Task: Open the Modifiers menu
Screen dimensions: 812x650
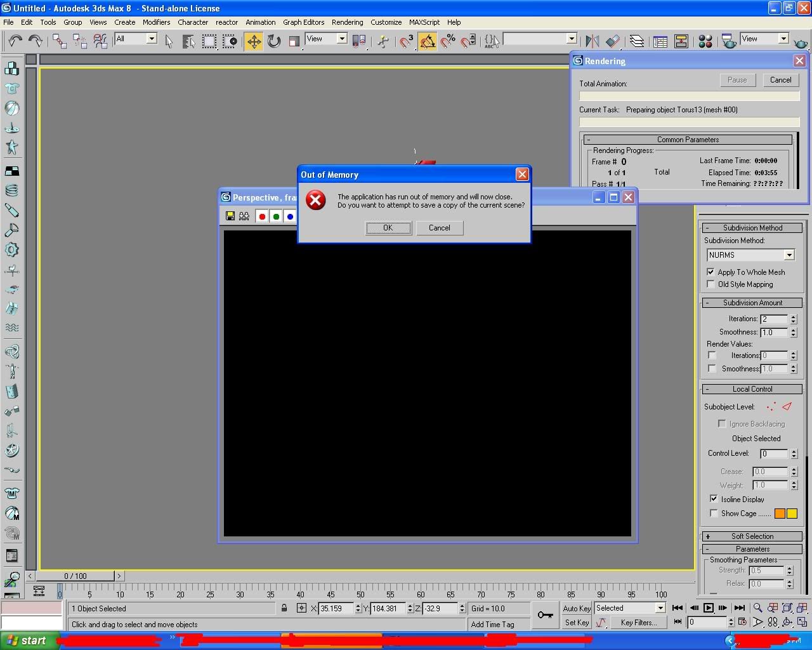Action: click(156, 22)
